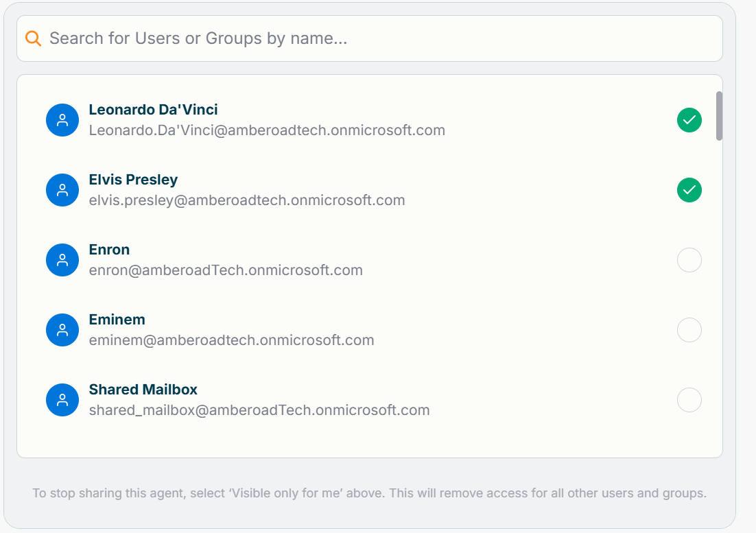The image size is (756, 533).
Task: Click the shared_mailbox@amberoadTech.onmicrosoft.com email address
Action: click(x=259, y=410)
